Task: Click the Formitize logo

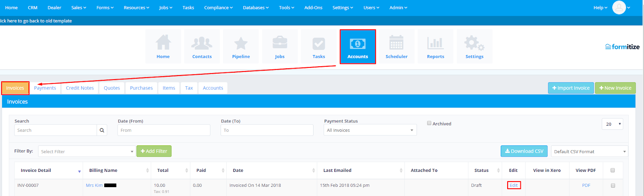Action: [622, 47]
